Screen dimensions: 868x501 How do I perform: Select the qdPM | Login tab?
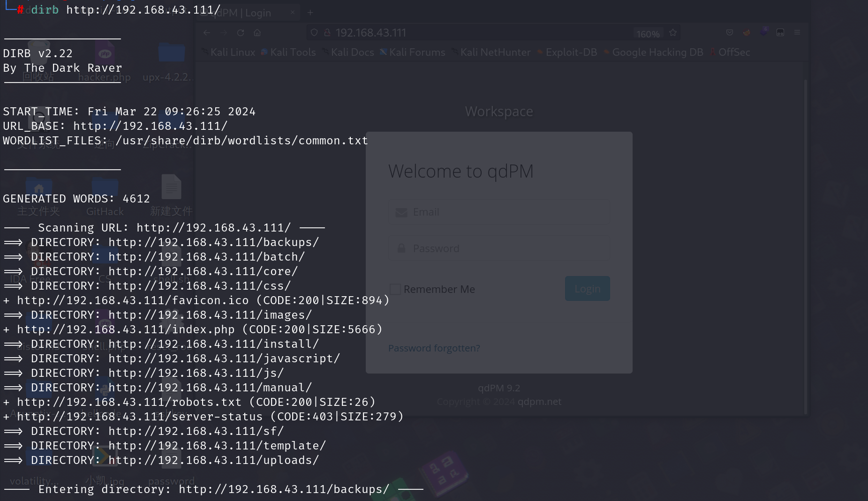click(x=249, y=13)
